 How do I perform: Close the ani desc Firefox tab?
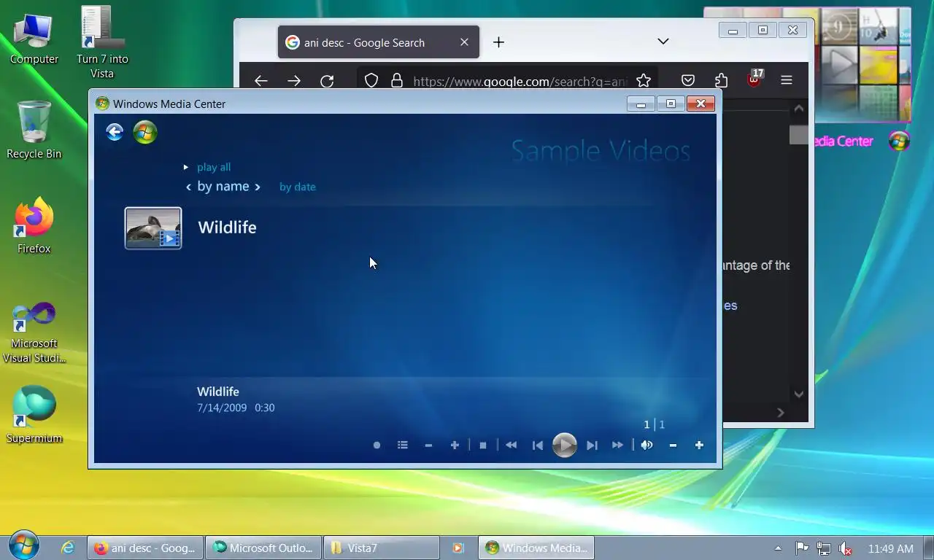click(x=464, y=42)
